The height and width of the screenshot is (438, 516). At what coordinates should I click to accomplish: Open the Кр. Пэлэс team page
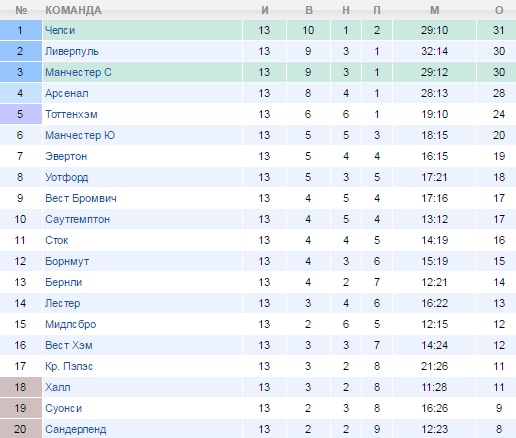(x=69, y=366)
